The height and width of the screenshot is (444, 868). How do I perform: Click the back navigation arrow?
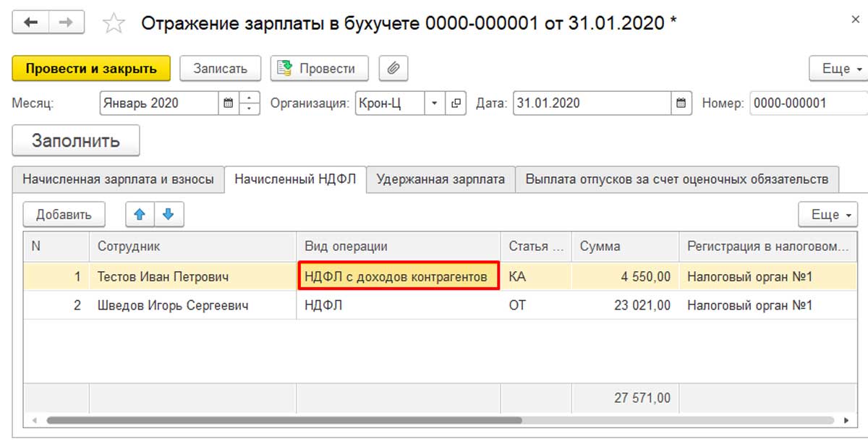click(x=30, y=22)
